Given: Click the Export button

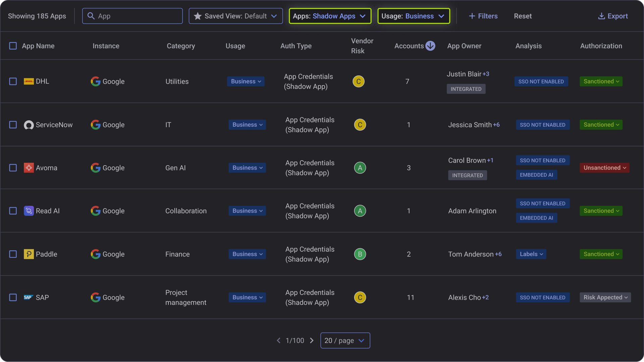Looking at the screenshot, I should (x=613, y=16).
